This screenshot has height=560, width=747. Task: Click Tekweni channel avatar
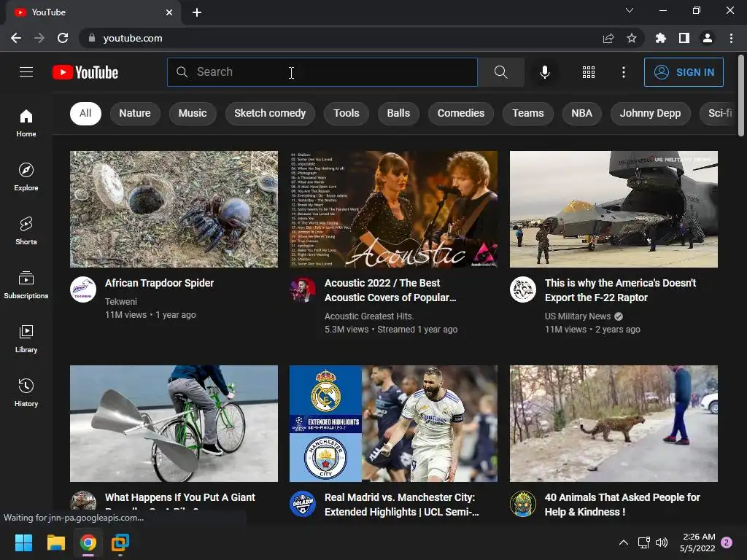83,289
